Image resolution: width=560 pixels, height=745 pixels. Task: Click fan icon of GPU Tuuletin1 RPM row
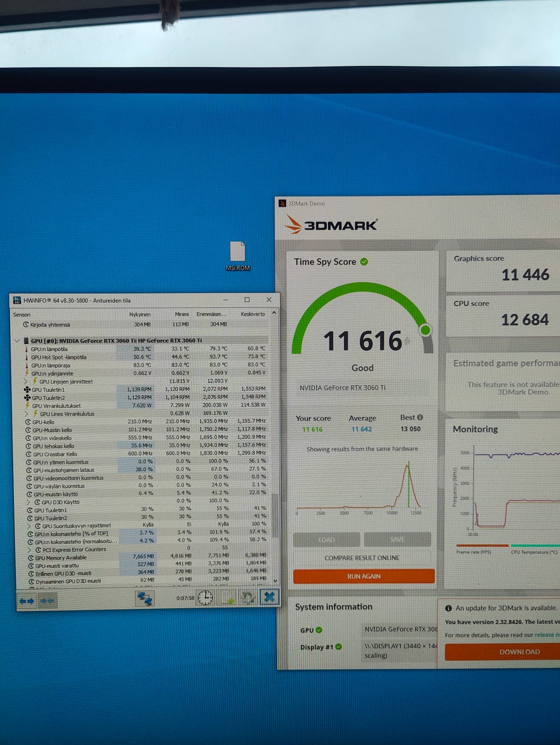(27, 389)
